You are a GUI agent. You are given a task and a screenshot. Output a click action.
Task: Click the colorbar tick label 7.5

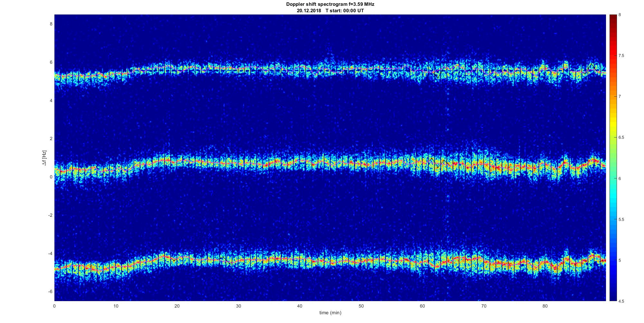pos(621,56)
